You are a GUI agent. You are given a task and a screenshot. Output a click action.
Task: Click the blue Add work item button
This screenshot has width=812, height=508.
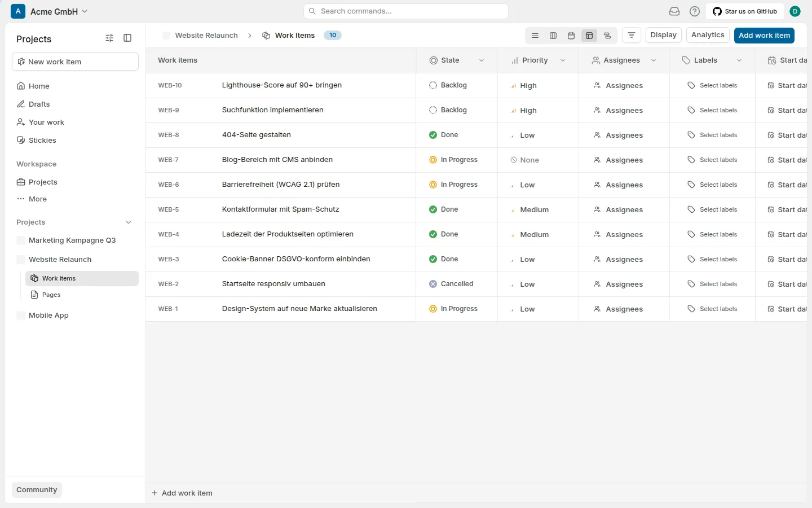[x=764, y=36]
